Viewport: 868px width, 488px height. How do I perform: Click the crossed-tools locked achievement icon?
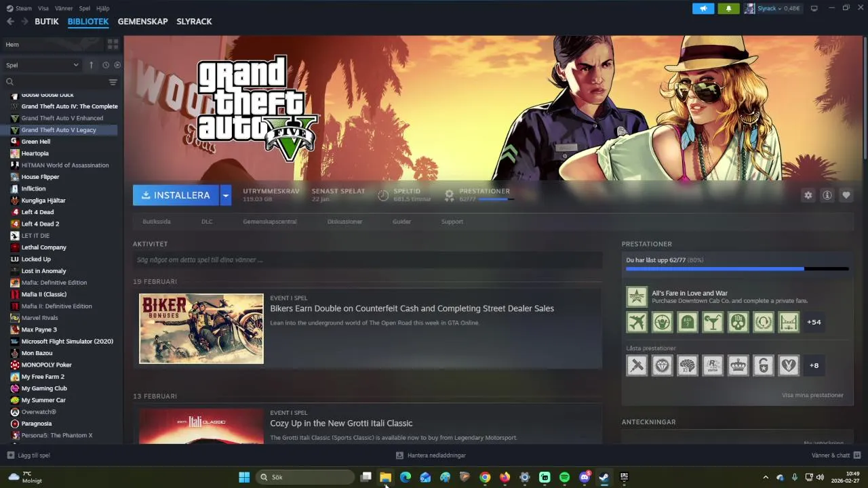click(637, 365)
